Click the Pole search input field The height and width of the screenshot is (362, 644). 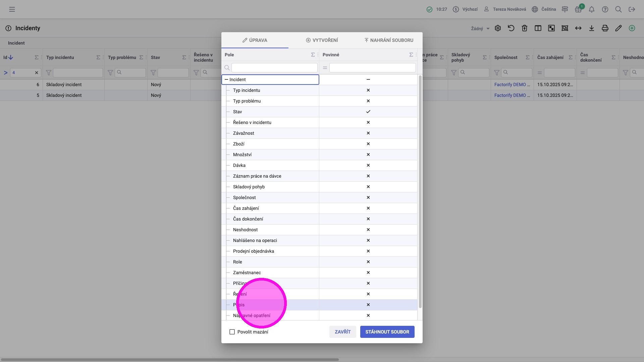click(274, 68)
